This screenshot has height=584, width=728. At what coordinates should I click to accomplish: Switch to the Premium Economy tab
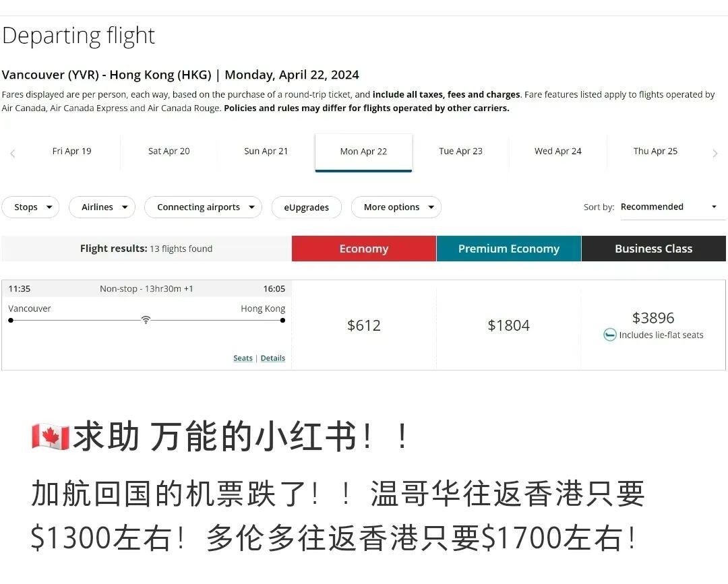point(509,249)
